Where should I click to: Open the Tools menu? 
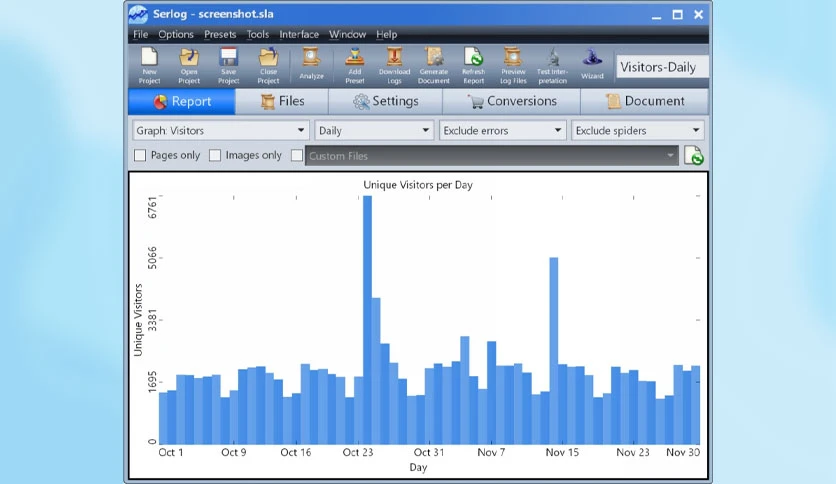(x=258, y=34)
